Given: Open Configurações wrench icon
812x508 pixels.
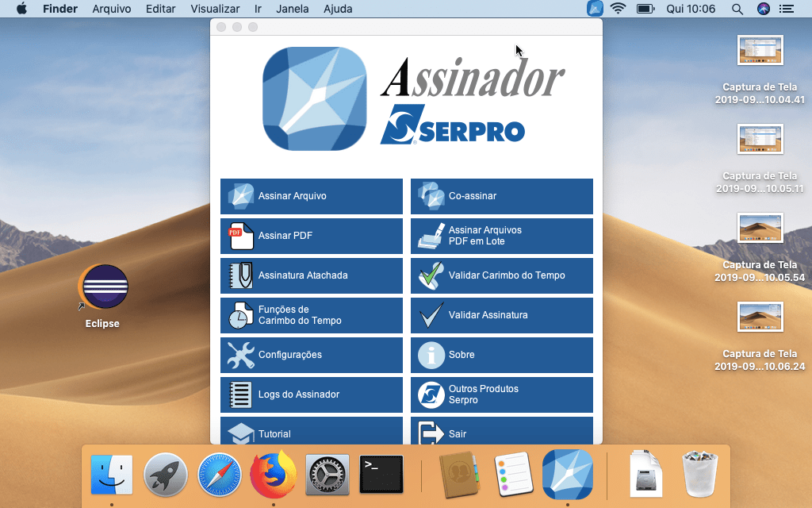Looking at the screenshot, I should [240, 355].
